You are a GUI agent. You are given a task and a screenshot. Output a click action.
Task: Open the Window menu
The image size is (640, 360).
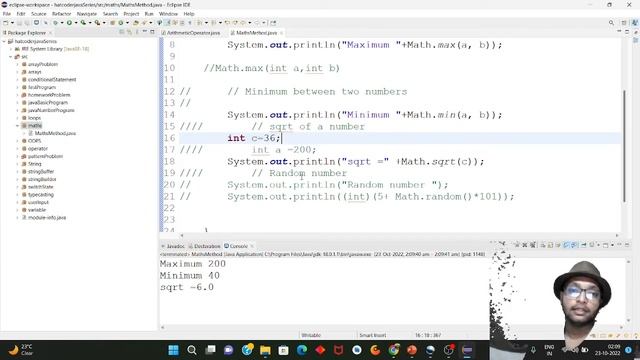(168, 14)
